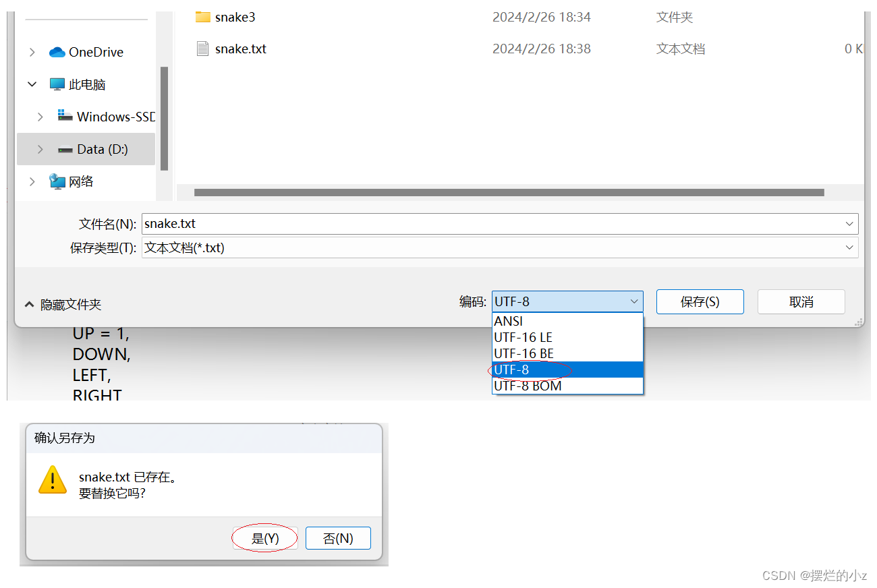Click the warning icon in confirm dialog
Screen dimensions: 877x588
(53, 479)
